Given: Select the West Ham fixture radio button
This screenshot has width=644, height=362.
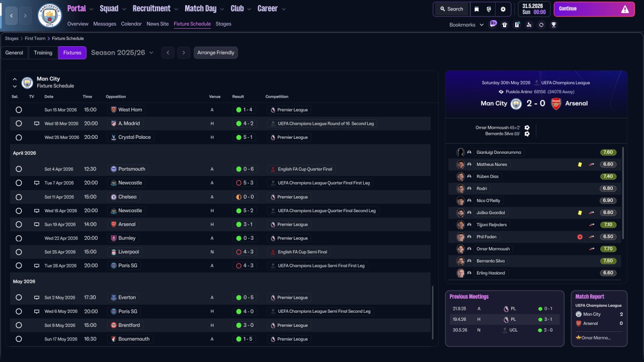Looking at the screenshot, I should click(19, 110).
